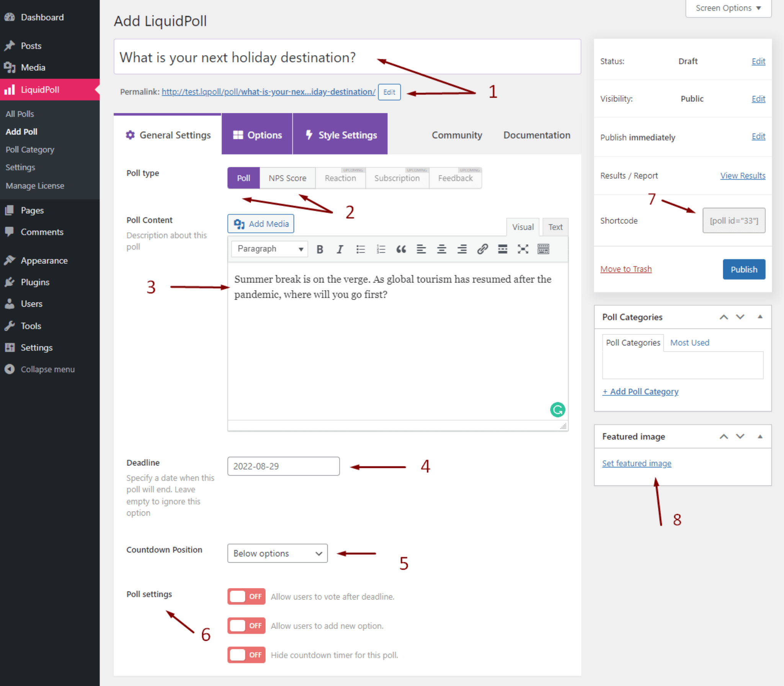Image resolution: width=784 pixels, height=686 pixels.
Task: Switch editor to Visual tab
Action: click(523, 227)
